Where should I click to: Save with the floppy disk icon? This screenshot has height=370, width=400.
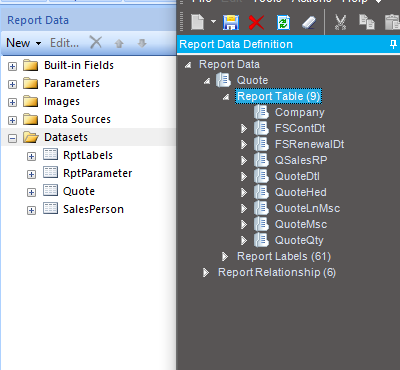tap(231, 23)
